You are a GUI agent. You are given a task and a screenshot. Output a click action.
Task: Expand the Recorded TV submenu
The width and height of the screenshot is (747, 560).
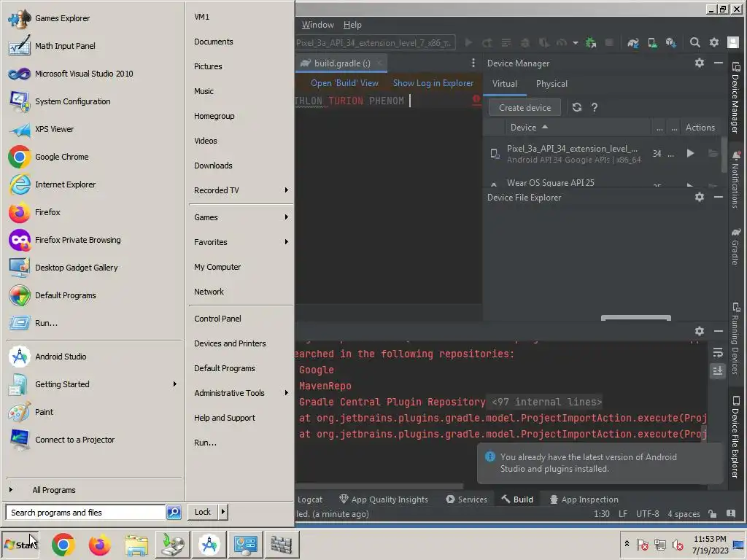[286, 190]
